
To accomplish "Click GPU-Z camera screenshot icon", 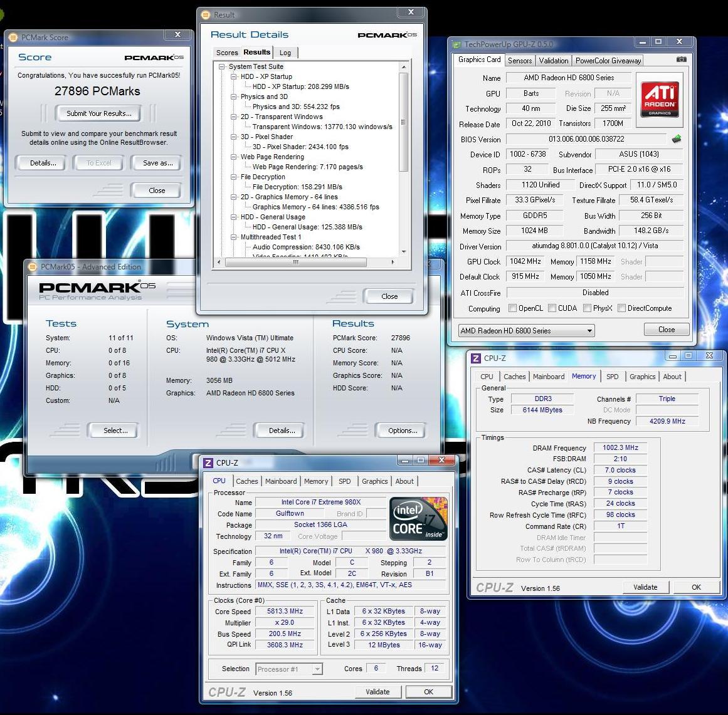I will (681, 60).
